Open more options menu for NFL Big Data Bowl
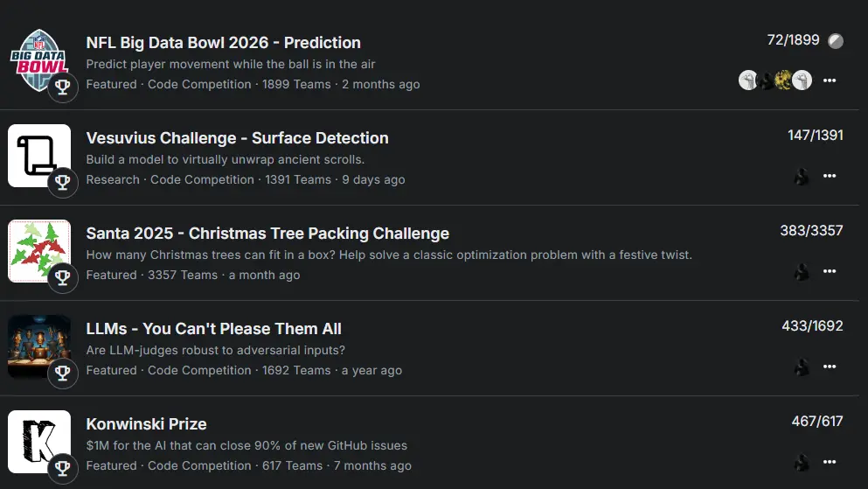 click(x=830, y=80)
